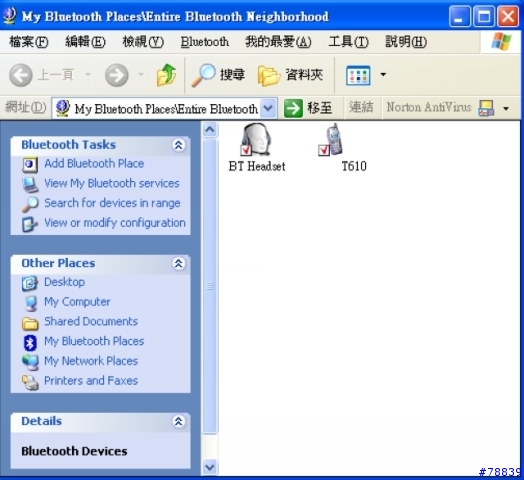Maximize the Bluetooth Neighborhood window

tap(484, 16)
